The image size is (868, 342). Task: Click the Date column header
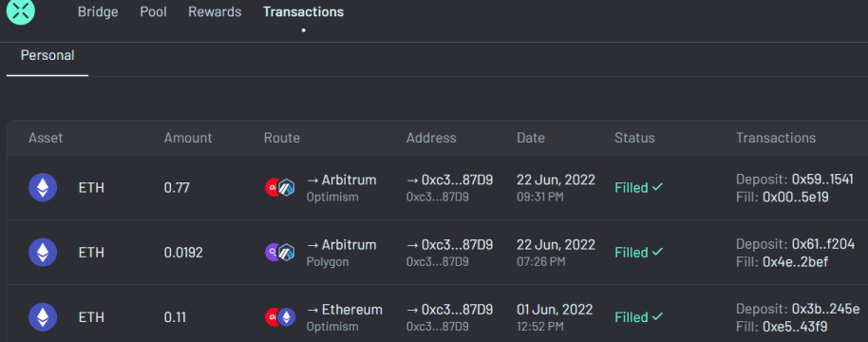(x=531, y=138)
